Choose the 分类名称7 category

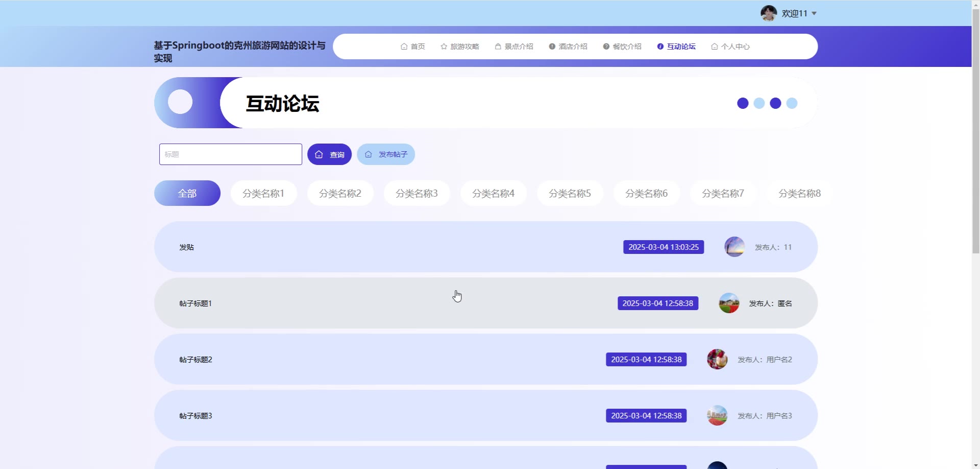723,193
